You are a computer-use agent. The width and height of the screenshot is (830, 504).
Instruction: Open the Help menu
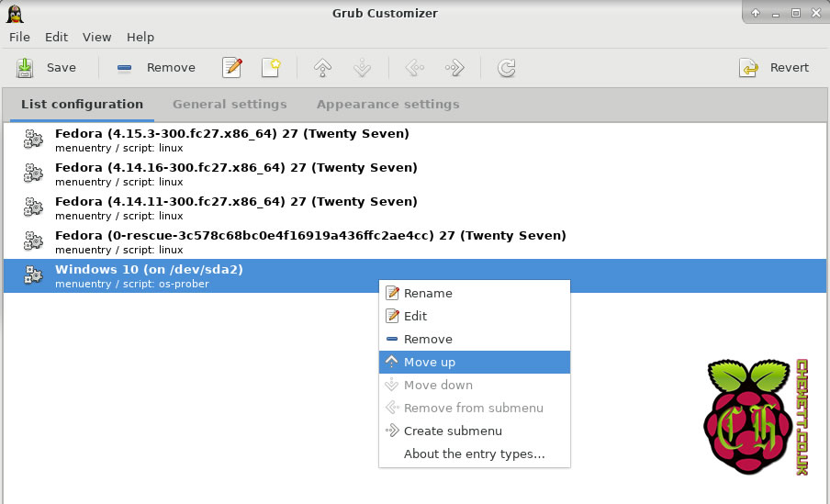[x=140, y=37]
